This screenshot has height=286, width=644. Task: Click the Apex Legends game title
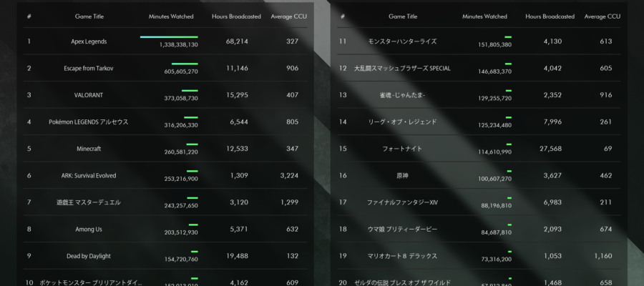(x=89, y=41)
